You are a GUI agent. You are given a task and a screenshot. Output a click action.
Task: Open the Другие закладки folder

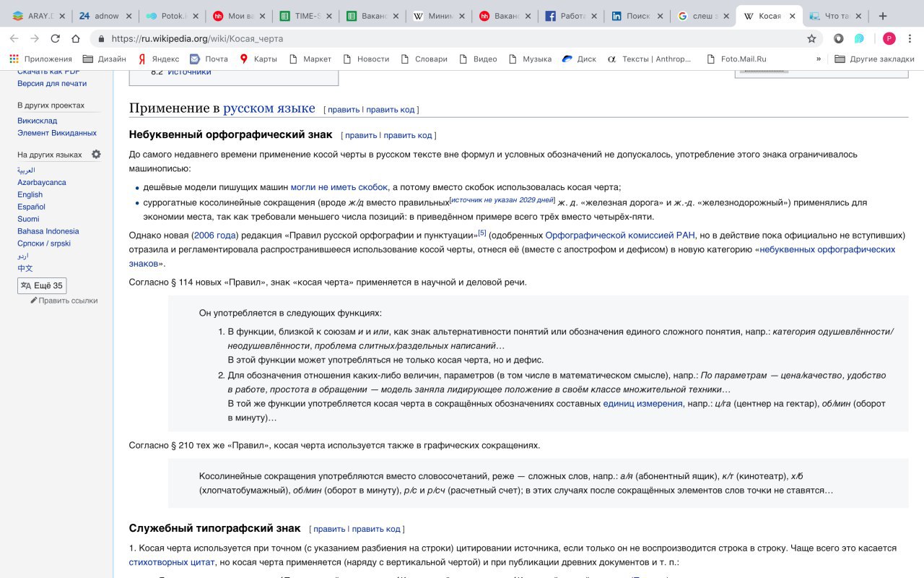[x=874, y=59]
